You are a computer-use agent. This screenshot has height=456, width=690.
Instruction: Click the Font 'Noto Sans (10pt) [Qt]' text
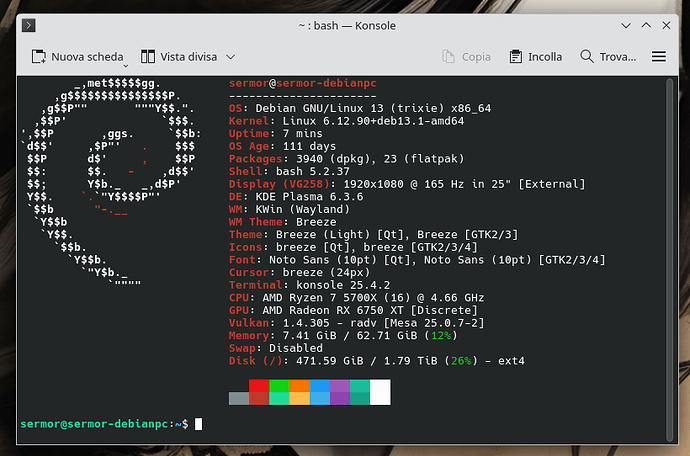pyautogui.click(x=340, y=260)
